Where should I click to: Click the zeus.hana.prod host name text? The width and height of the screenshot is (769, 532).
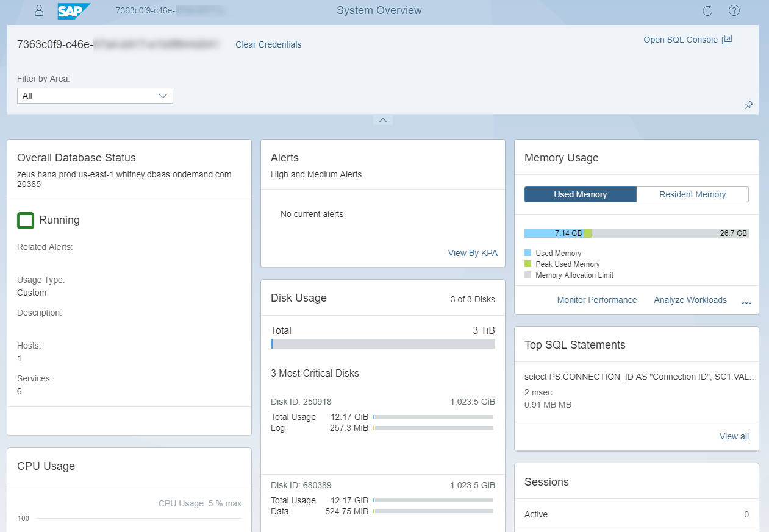(x=124, y=174)
